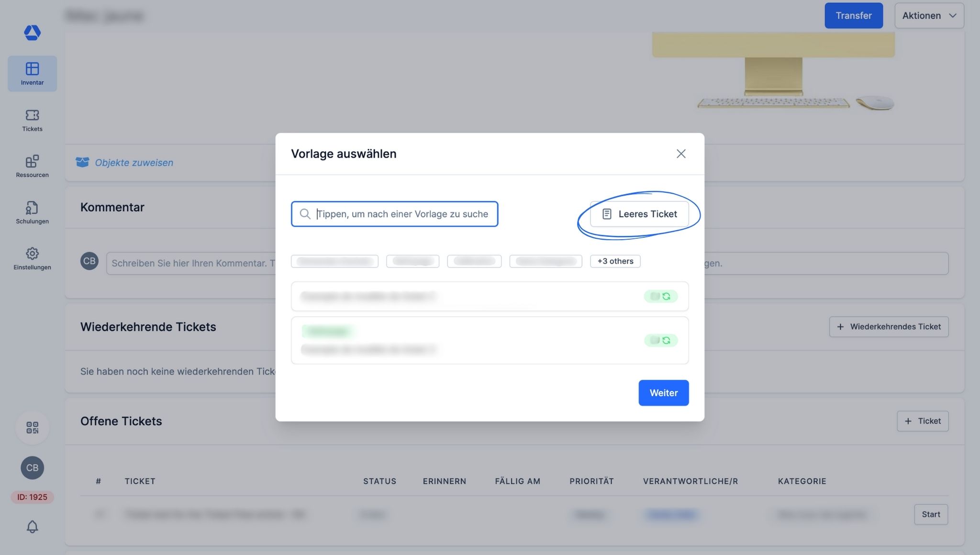Open the Inventar sidebar section
Viewport: 980px width, 555px height.
(32, 73)
